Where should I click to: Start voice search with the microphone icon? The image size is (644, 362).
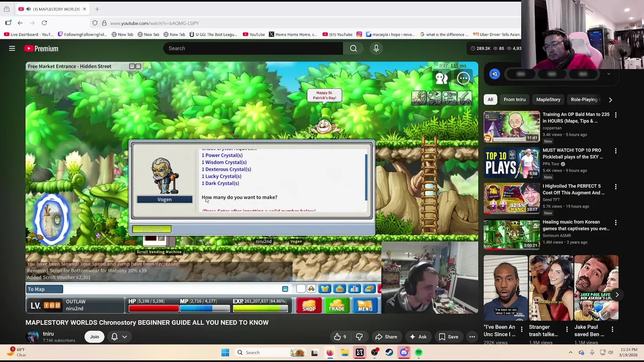376,48
